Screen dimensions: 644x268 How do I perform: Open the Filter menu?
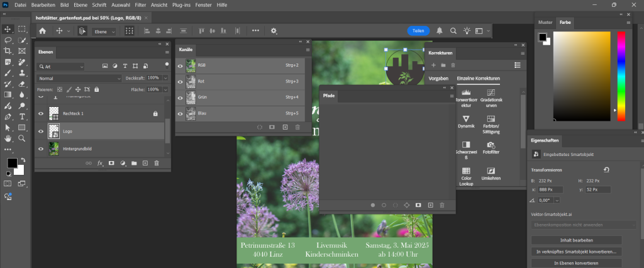140,4
